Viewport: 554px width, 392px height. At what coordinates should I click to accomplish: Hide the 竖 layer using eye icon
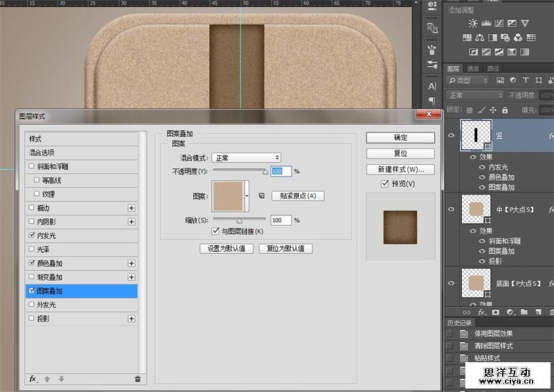pos(452,136)
